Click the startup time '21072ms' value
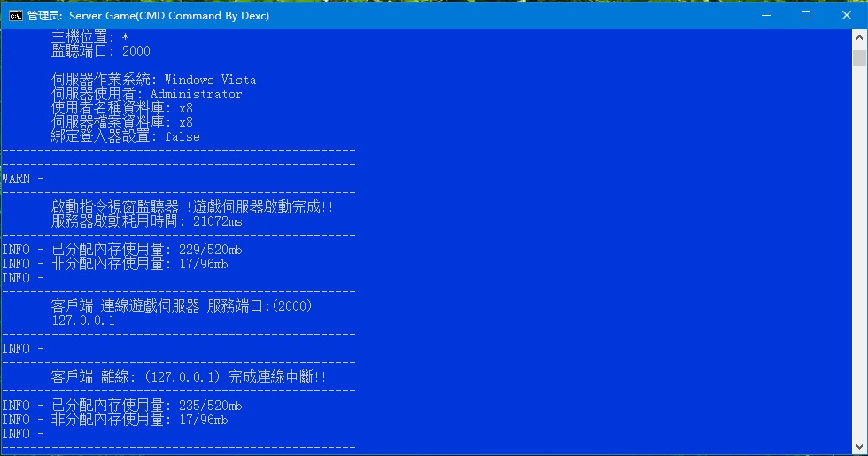This screenshot has height=456, width=868. 218,221
